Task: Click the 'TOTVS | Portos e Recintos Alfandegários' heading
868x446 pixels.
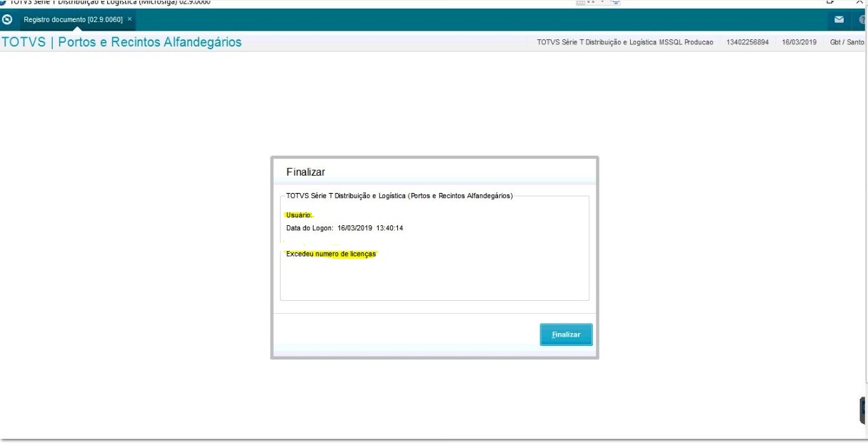Action: tap(121, 42)
